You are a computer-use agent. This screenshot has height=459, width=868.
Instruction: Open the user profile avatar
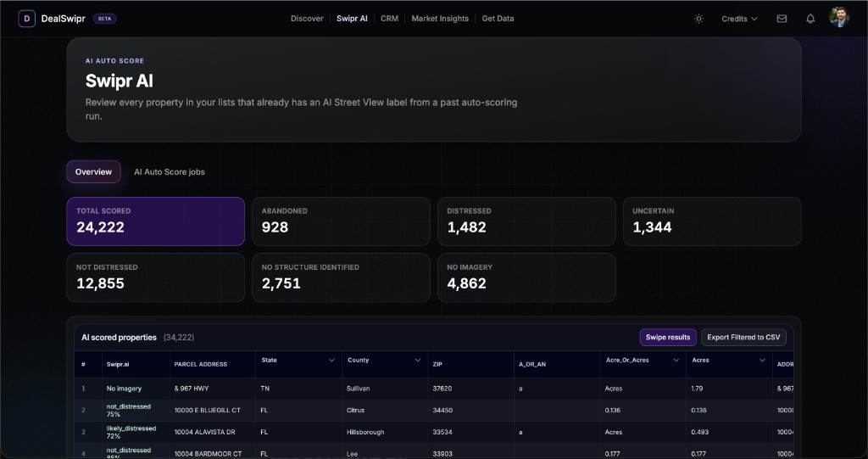click(x=839, y=18)
